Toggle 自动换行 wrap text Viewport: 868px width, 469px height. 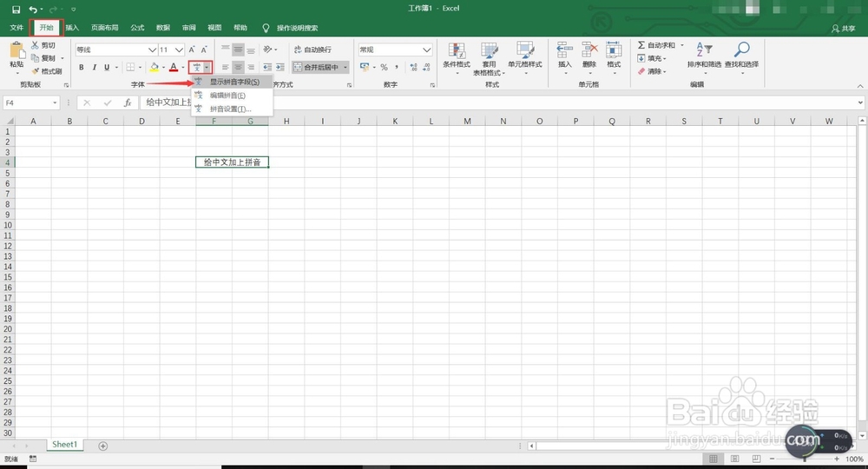[x=312, y=50]
